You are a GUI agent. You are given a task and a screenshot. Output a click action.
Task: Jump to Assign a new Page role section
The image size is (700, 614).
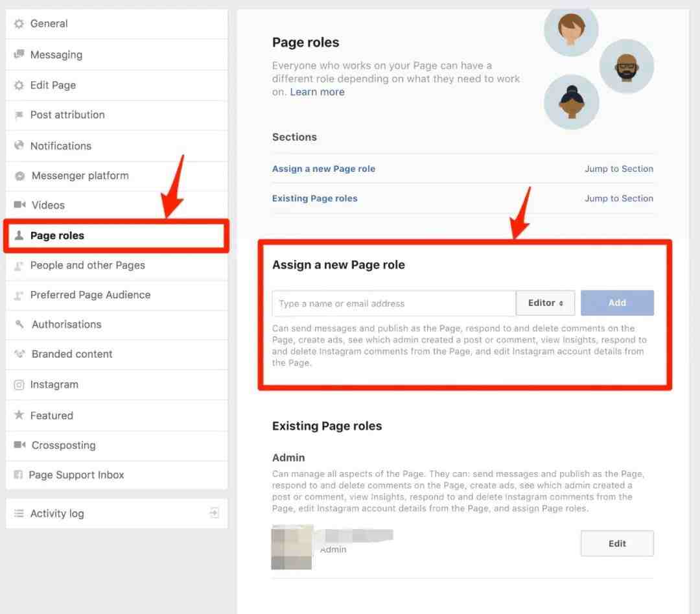pyautogui.click(x=619, y=169)
